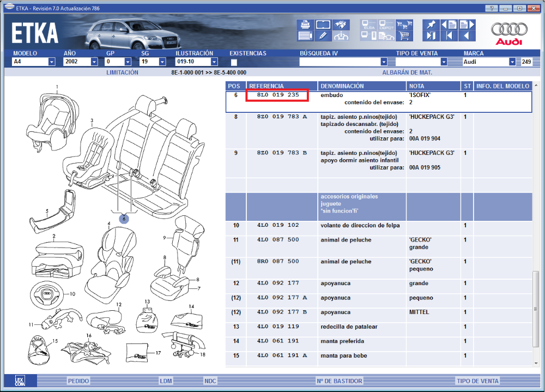The height and width of the screenshot is (392, 545).
Task: Open the GP dropdown
Action: [128, 62]
